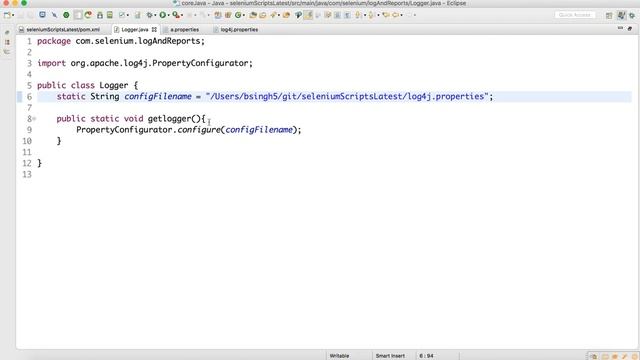The image size is (640, 360).
Task: Open the log4j.properties tab
Action: click(239, 30)
